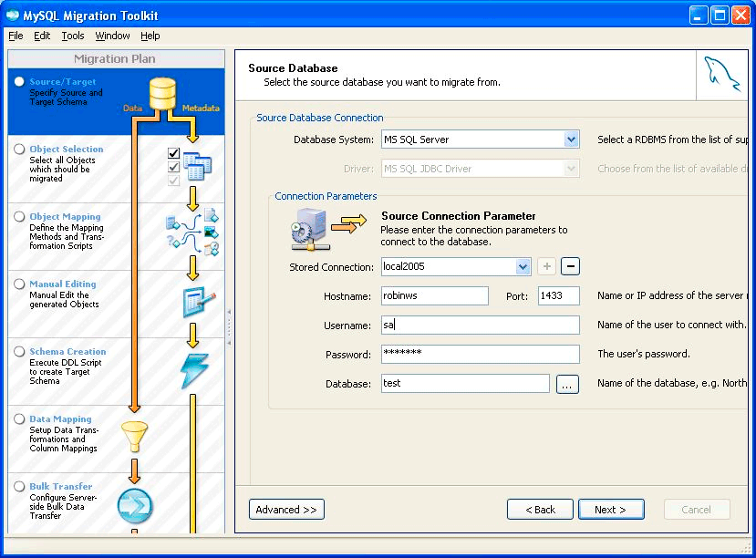
Task: Minimize the MySQL Migration Toolkit window
Action: (x=699, y=15)
